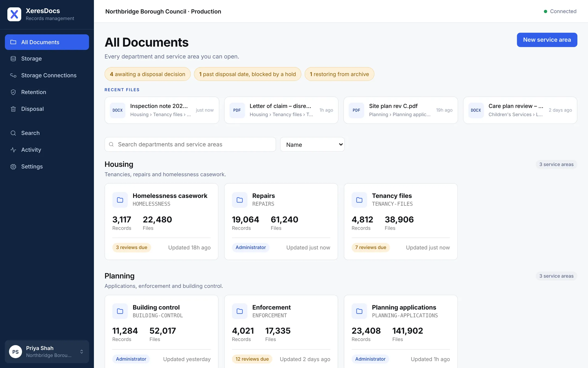Click the Enforcement folder icon
Screen dimensions: 588x368
[x=240, y=311]
